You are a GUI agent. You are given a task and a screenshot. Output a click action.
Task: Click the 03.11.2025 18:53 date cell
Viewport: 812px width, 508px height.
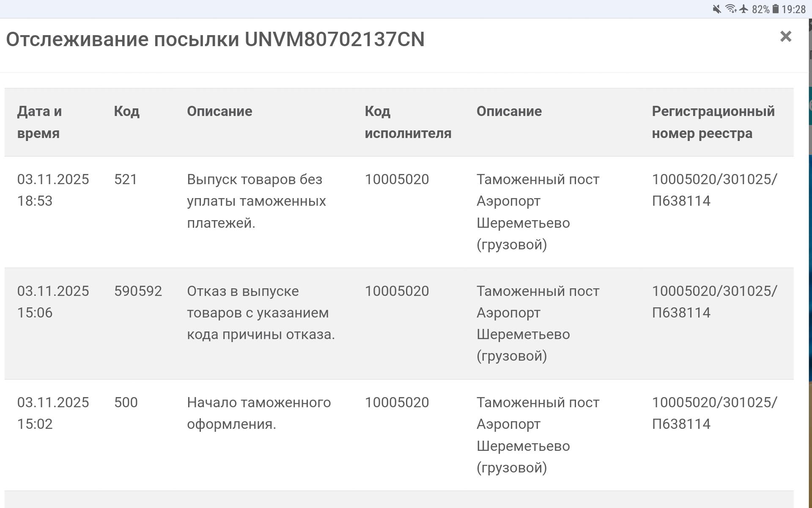coord(53,190)
